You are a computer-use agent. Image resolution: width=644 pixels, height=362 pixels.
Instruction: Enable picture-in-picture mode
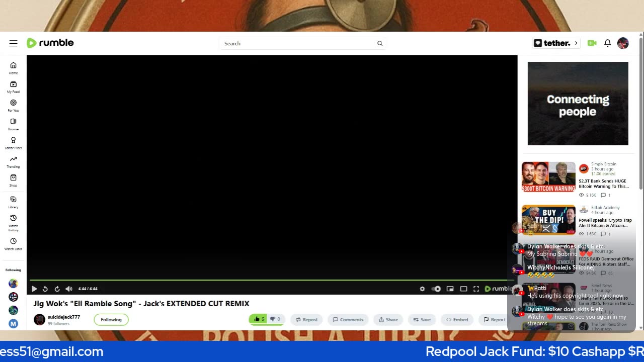tap(450, 289)
